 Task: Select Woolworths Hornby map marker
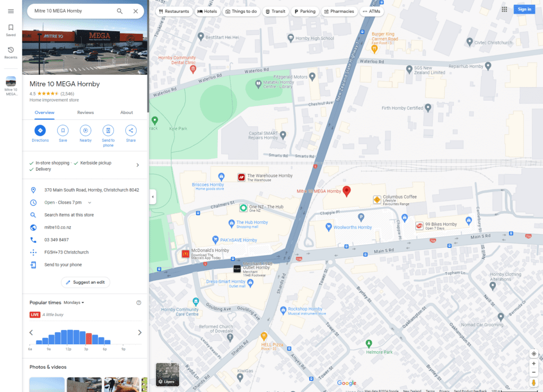328,227
